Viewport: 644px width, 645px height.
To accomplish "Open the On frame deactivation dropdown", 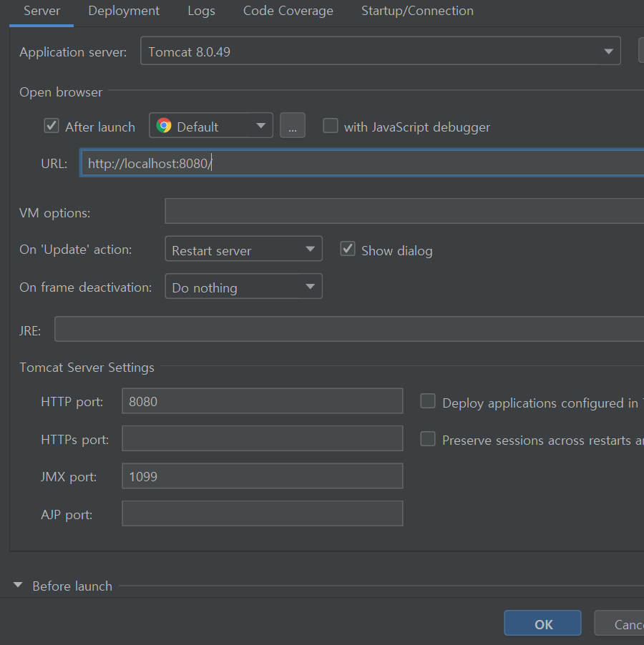I will coord(243,286).
